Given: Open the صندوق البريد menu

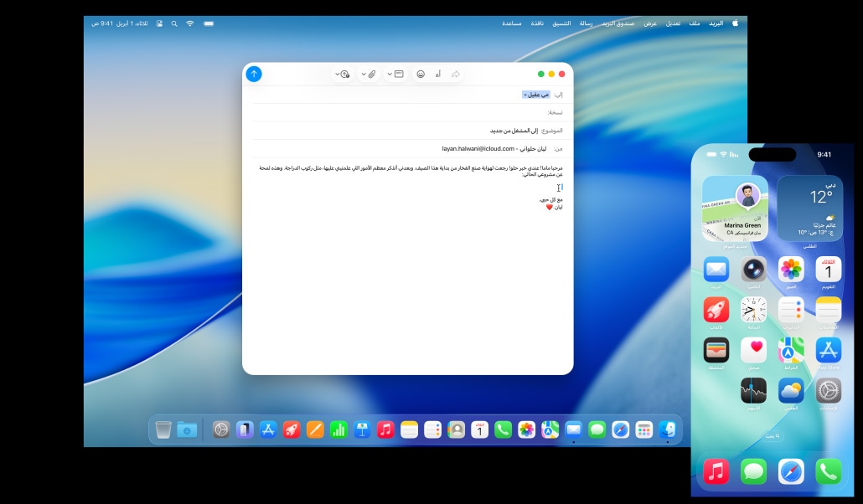Looking at the screenshot, I should [x=618, y=23].
